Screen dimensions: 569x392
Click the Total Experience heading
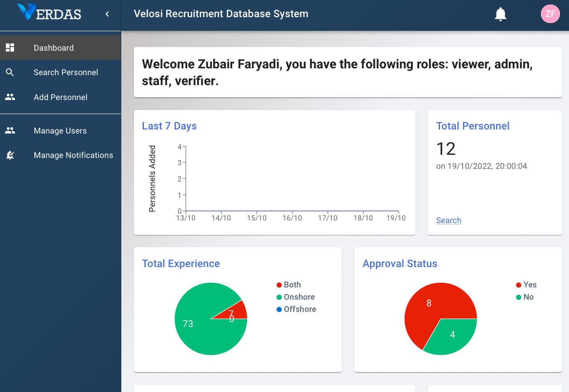coord(181,263)
